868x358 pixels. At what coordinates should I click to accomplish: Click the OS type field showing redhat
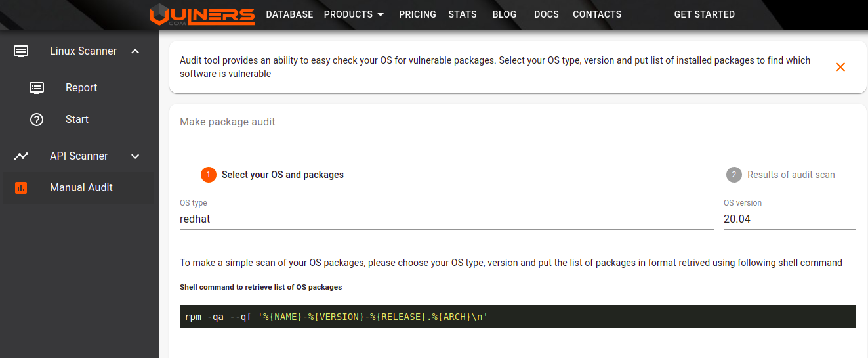(446, 219)
